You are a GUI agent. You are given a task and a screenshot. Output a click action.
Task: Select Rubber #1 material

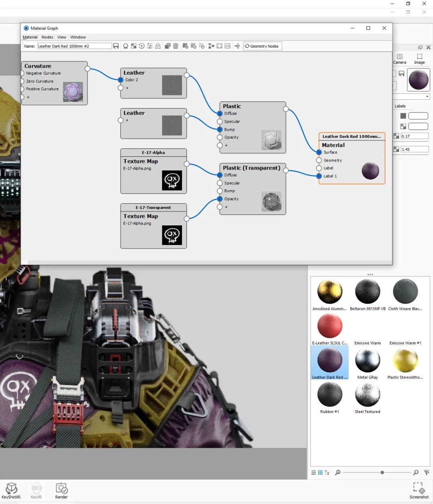(330, 395)
